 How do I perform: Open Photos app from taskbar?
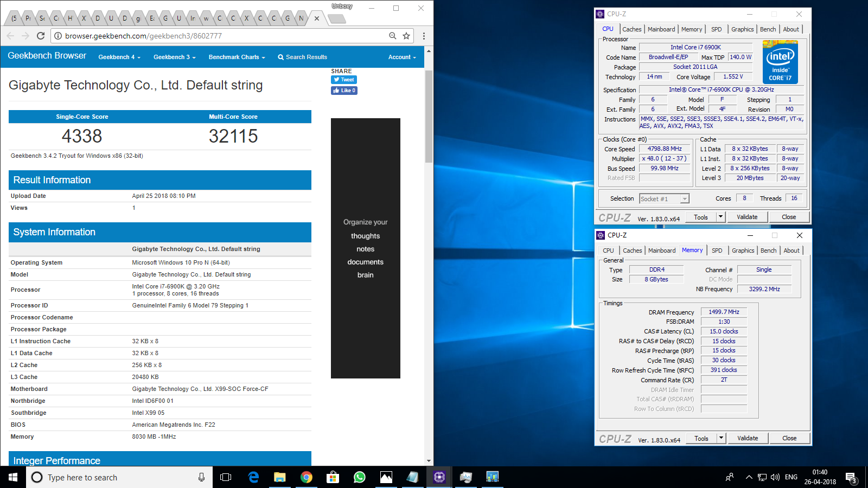[386, 477]
